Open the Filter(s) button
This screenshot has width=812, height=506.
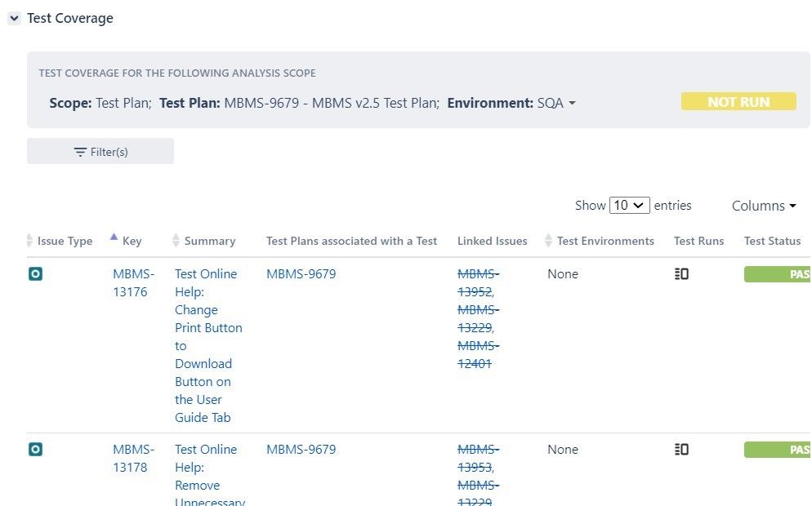pos(100,152)
